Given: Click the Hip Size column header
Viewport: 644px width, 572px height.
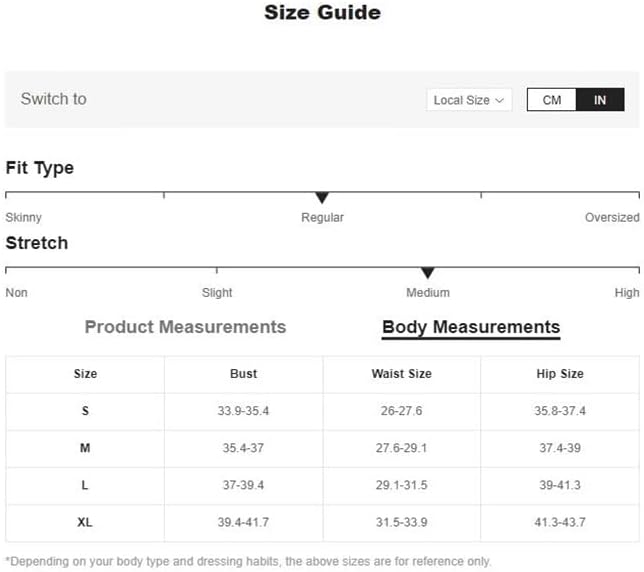Looking at the screenshot, I should (560, 374).
